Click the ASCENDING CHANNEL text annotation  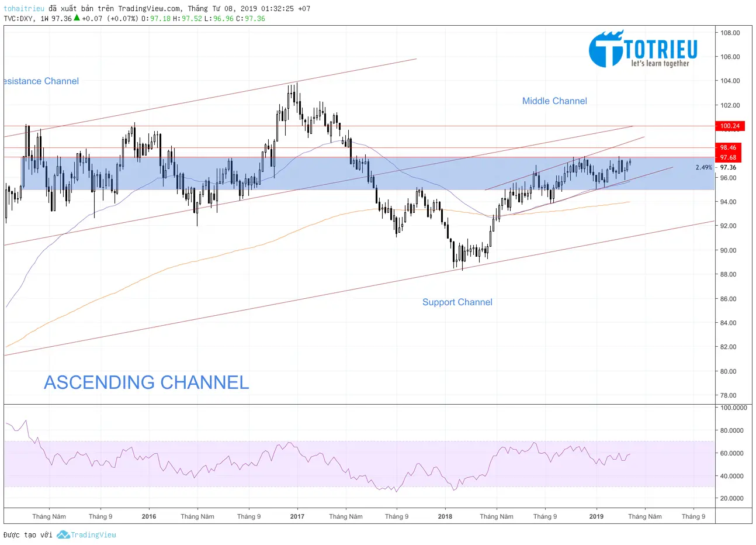(147, 382)
